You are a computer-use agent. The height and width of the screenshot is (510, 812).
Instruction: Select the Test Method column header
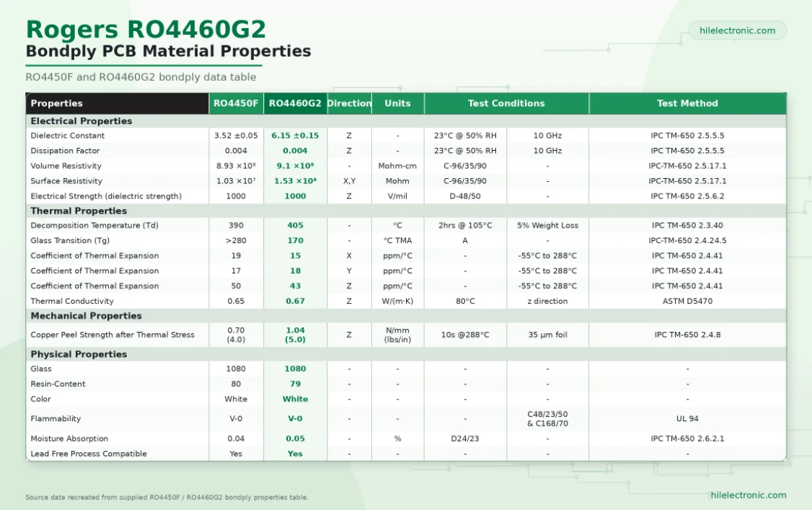[x=688, y=103]
